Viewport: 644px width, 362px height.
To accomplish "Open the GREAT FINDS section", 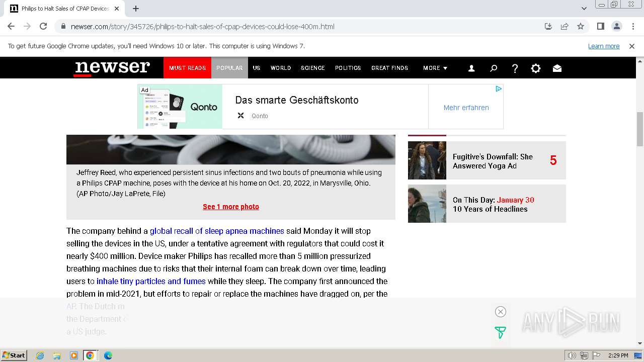I will (x=390, y=68).
